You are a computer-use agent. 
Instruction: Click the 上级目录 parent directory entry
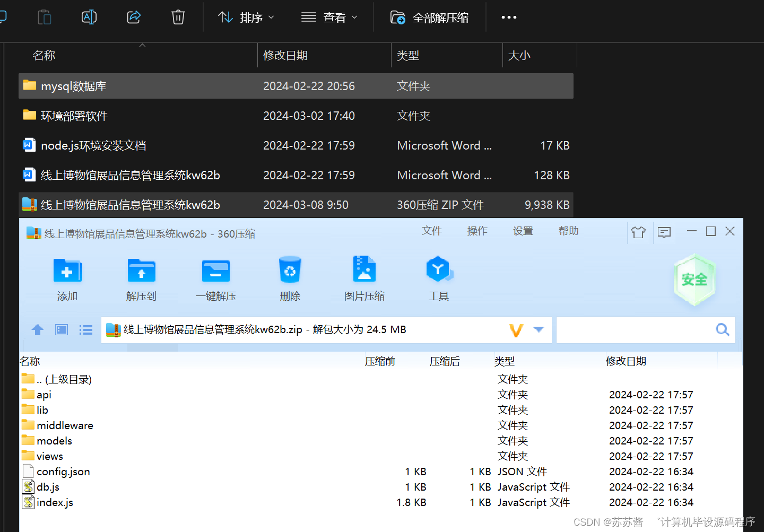pos(64,379)
